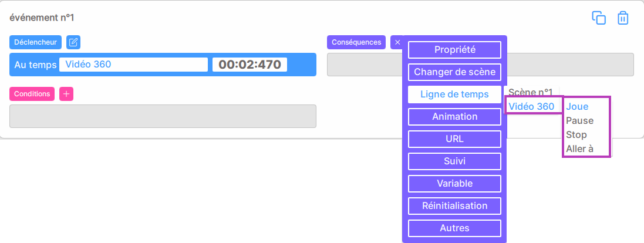Screen dimensions: 644x243
Task: Choose Réinitialisation from the menu
Action: point(454,205)
